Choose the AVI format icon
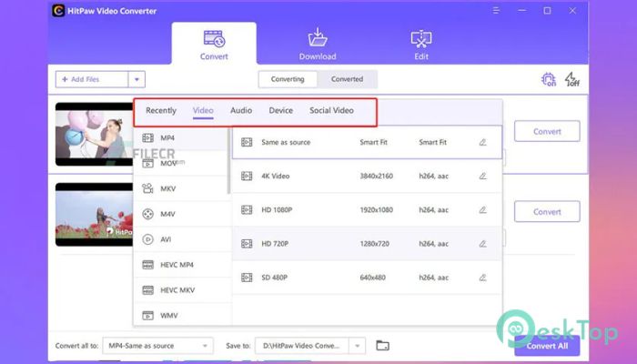Image resolution: width=637 pixels, height=364 pixels. pyautogui.click(x=147, y=239)
